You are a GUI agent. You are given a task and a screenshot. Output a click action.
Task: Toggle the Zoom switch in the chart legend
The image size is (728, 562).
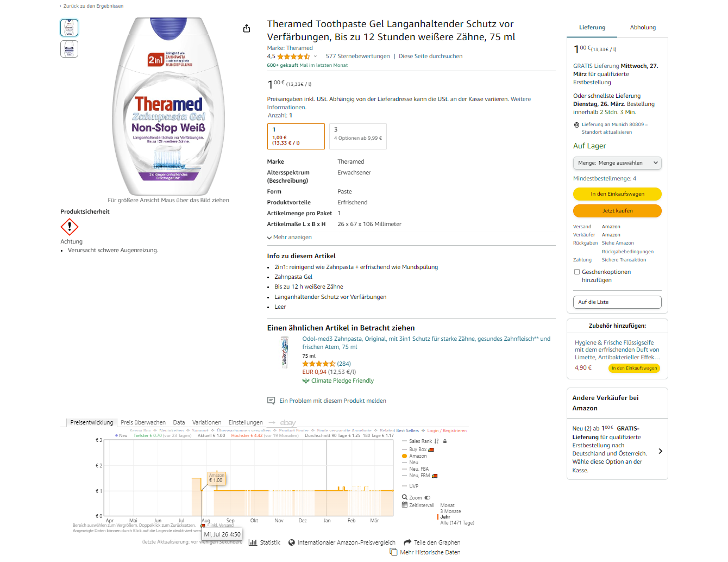point(428,497)
